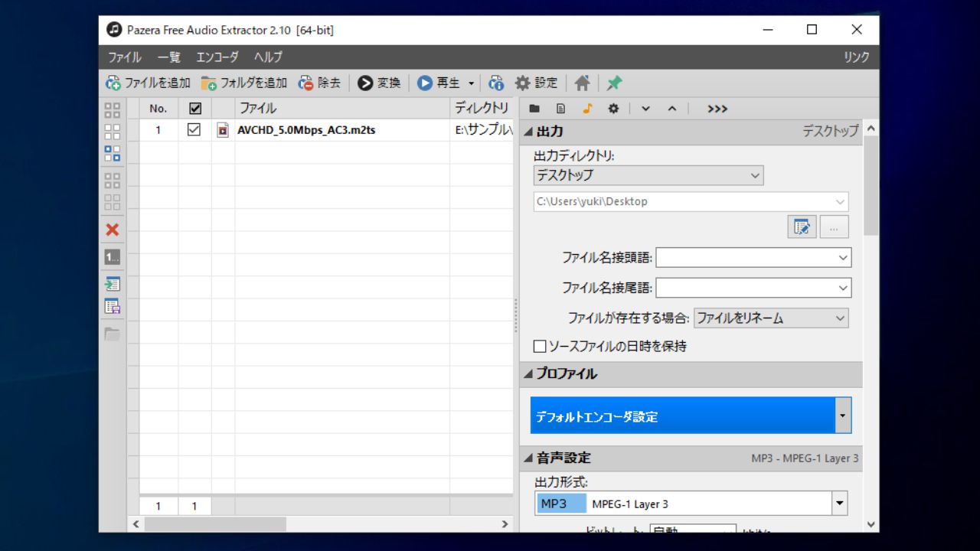This screenshot has width=980, height=551.
Task: Click the ファイル column header
Action: tap(342, 109)
